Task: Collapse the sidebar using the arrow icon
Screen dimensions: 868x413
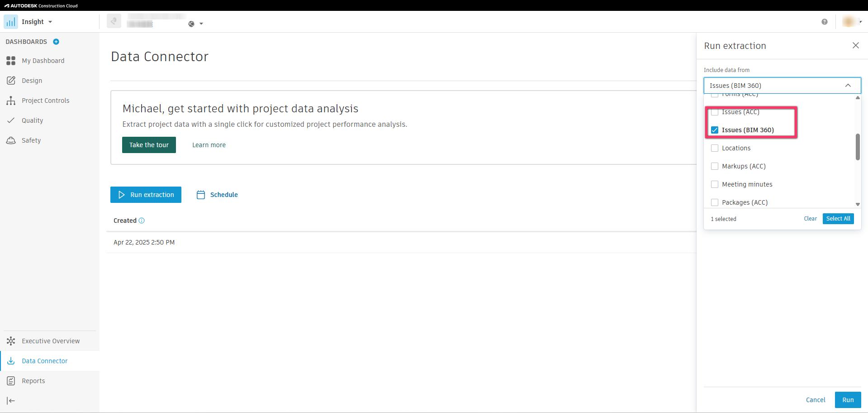Action: tap(10, 400)
